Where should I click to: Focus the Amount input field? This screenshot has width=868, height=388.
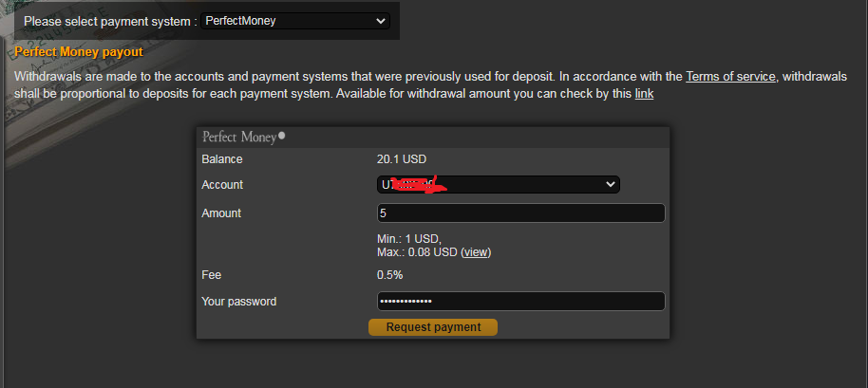point(520,213)
